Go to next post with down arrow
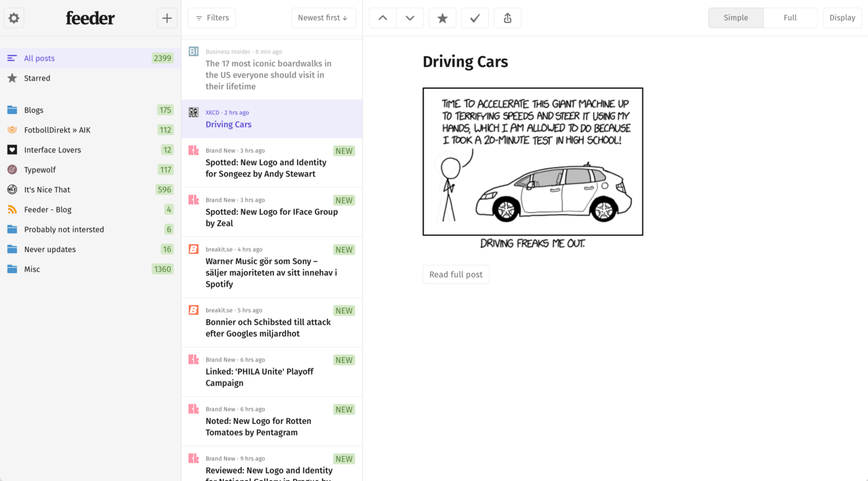 tap(410, 18)
